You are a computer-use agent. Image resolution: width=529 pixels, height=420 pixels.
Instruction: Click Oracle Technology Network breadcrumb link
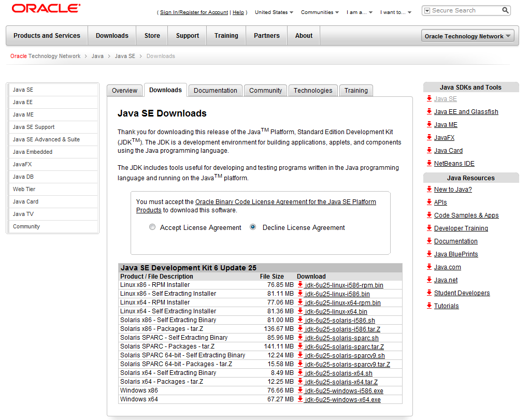pos(45,56)
